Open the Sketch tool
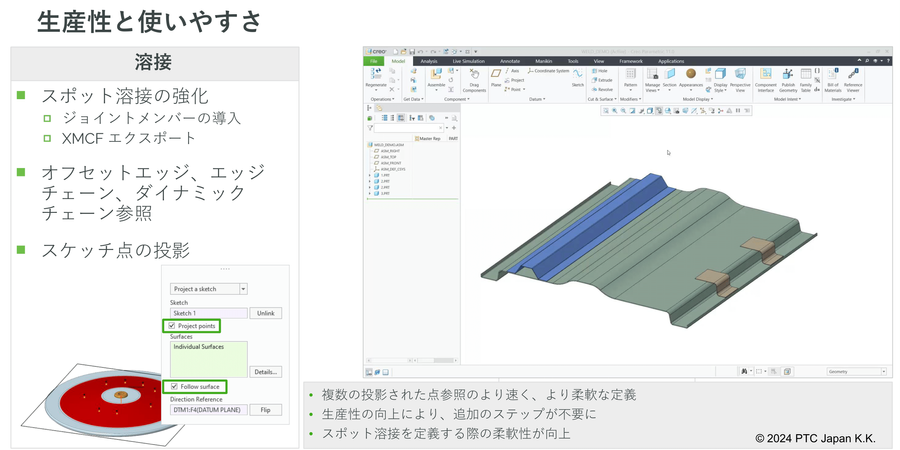Screen dimensions: 900x450 577,77
